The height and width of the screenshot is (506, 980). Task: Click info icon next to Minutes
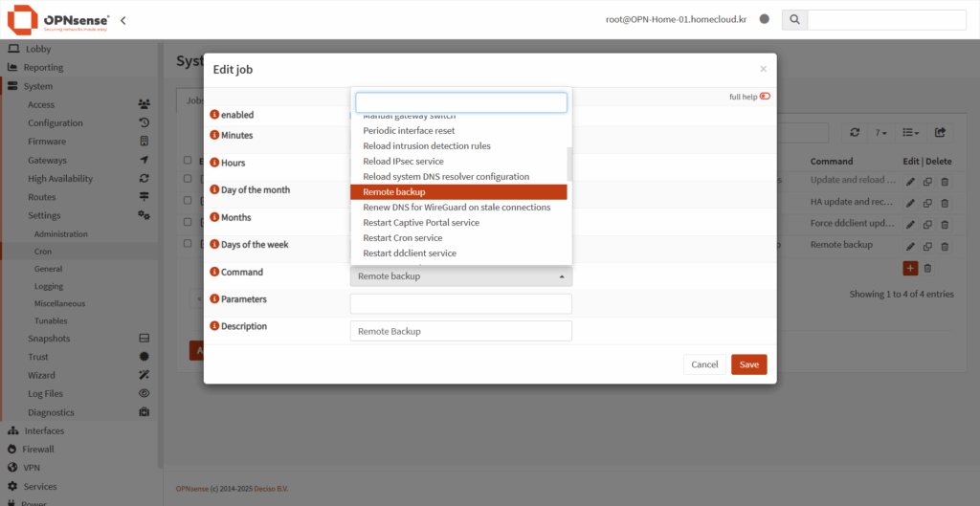(214, 136)
